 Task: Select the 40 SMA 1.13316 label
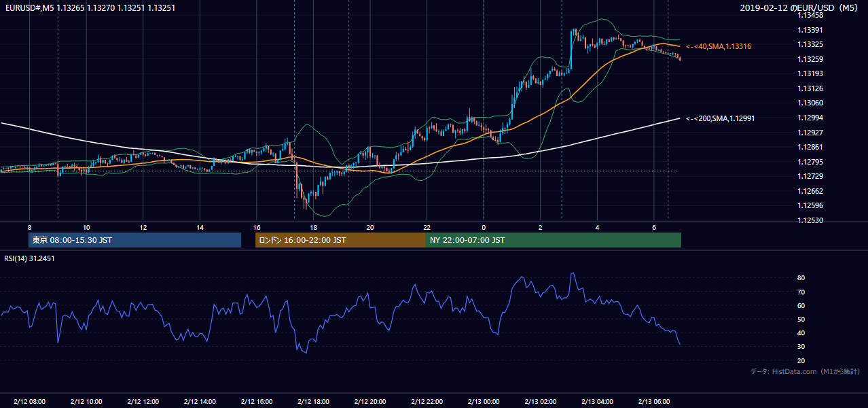tap(718, 46)
